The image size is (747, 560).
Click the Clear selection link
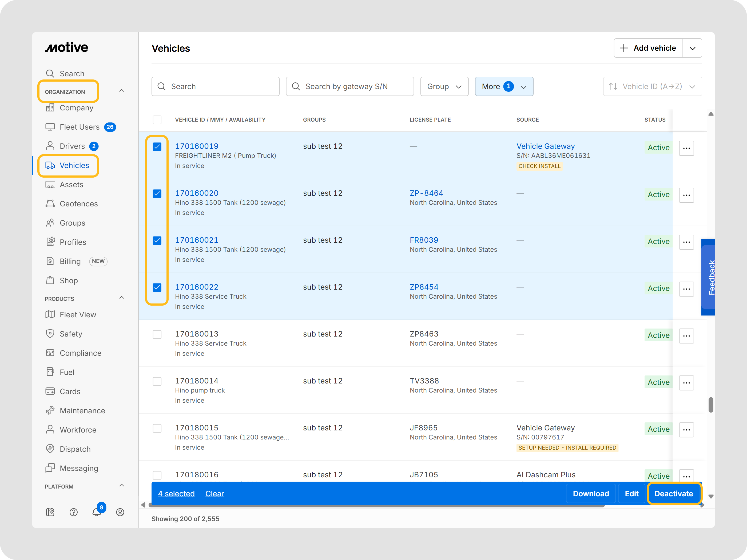(214, 494)
